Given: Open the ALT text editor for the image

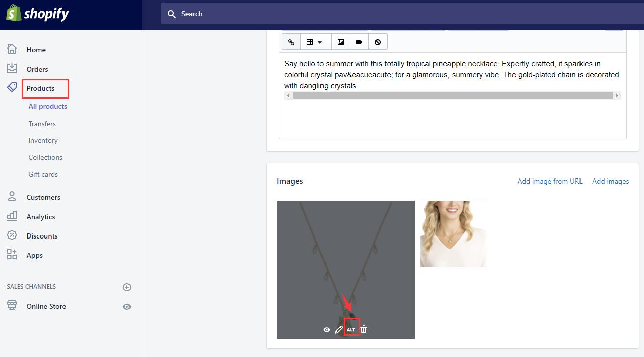Looking at the screenshot, I should pos(351,329).
